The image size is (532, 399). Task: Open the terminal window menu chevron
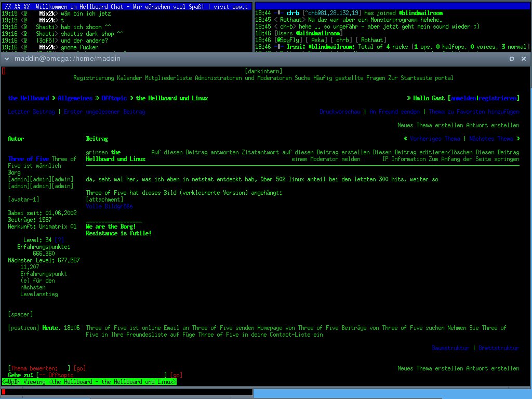tap(6, 58)
